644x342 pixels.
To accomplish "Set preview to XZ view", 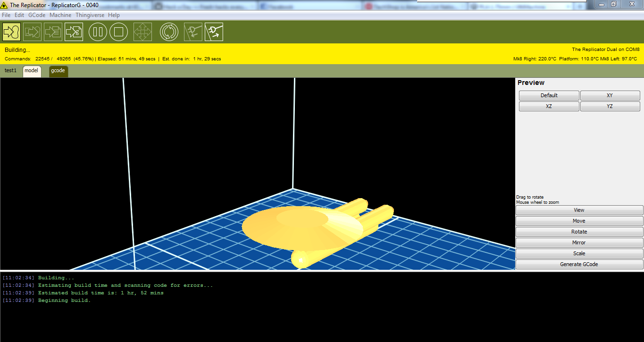I will [x=549, y=107].
